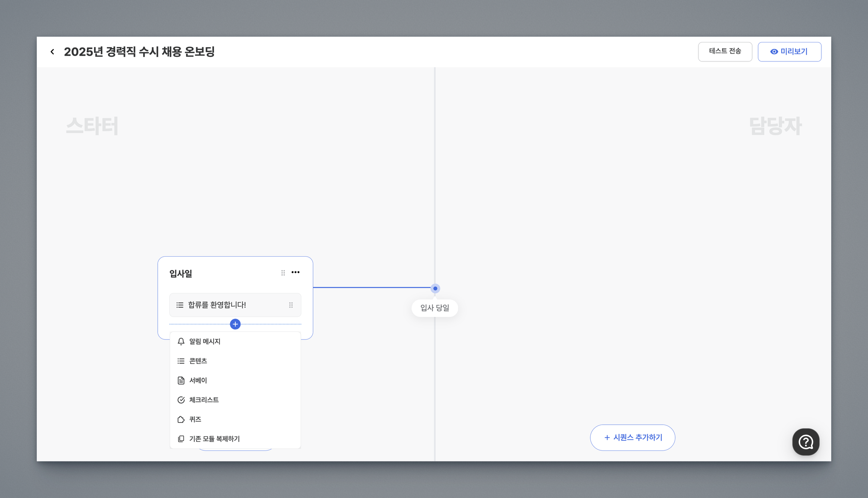Click the list icon on 합류를 환영합니다! row
Image resolution: width=868 pixels, height=498 pixels.
[180, 305]
